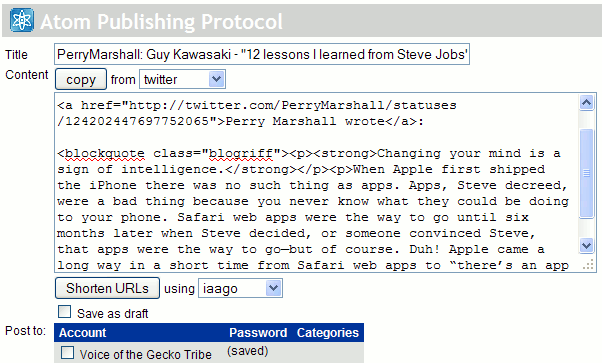
Task: Enable the Save as draft checkbox
Action: point(64,312)
